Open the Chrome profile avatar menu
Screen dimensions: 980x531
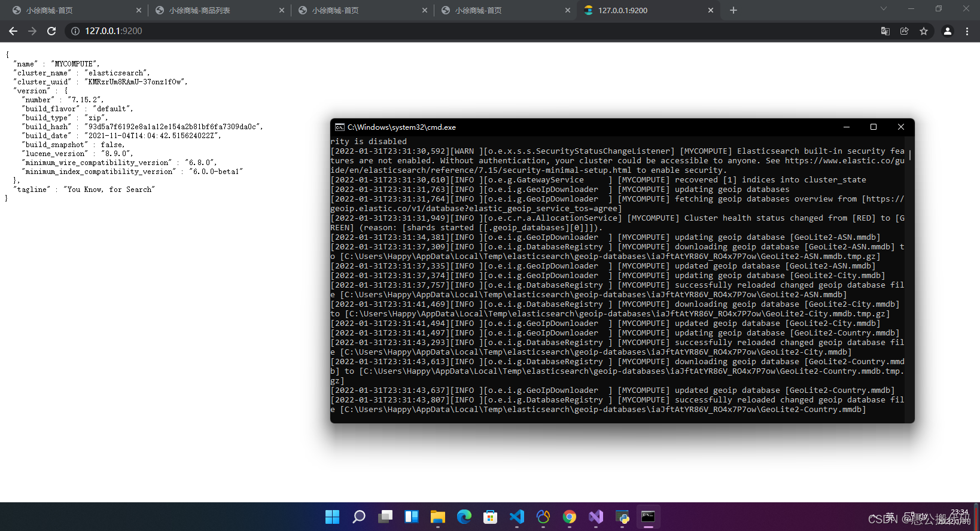coord(948,31)
